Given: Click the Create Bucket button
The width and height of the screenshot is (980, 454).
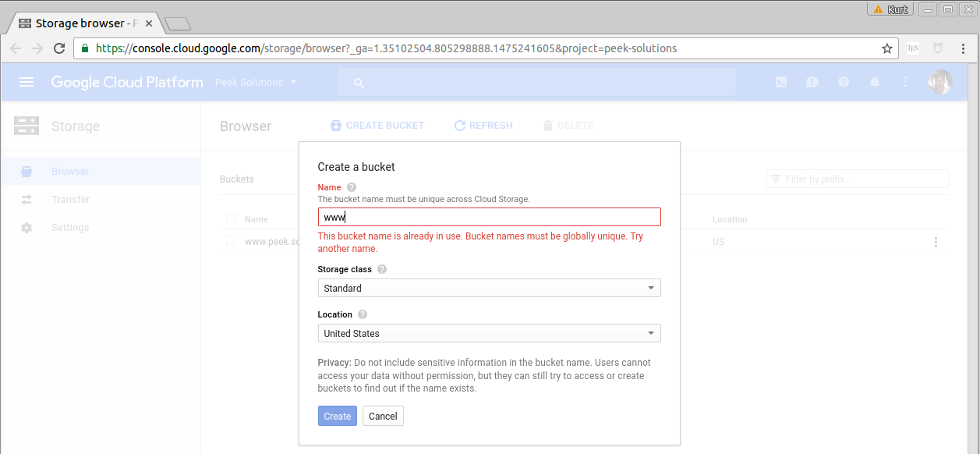Looking at the screenshot, I should coord(377,125).
